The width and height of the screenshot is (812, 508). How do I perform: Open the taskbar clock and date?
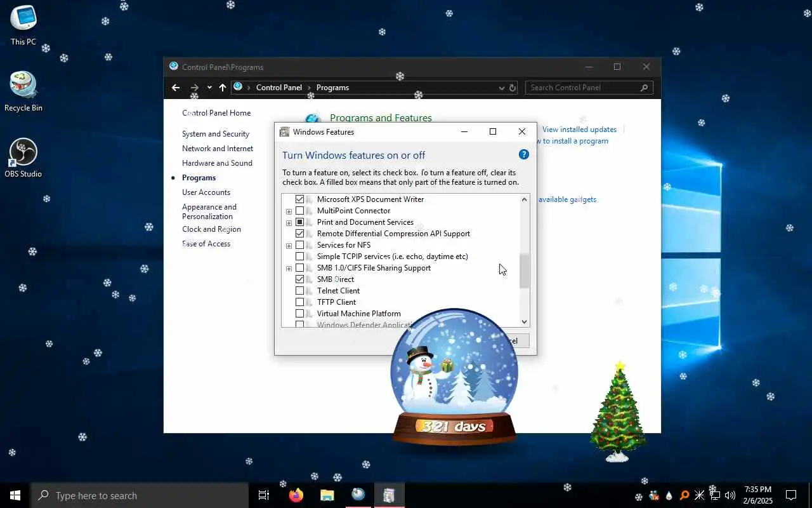(x=758, y=495)
